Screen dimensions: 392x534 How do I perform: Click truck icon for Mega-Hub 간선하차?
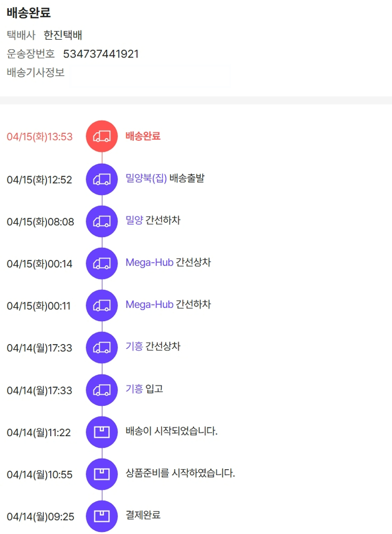(102, 305)
